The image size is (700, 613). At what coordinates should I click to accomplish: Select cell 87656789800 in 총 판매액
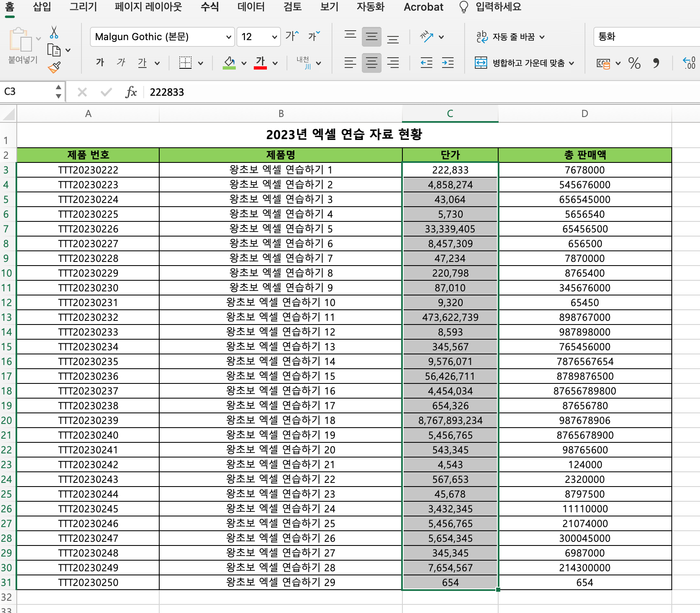click(x=585, y=391)
